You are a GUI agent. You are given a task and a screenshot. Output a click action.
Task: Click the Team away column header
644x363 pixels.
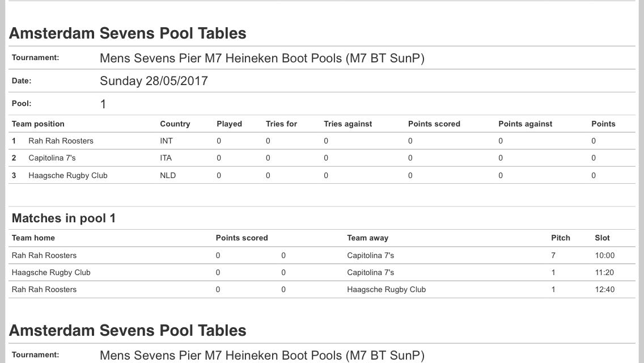pos(367,238)
